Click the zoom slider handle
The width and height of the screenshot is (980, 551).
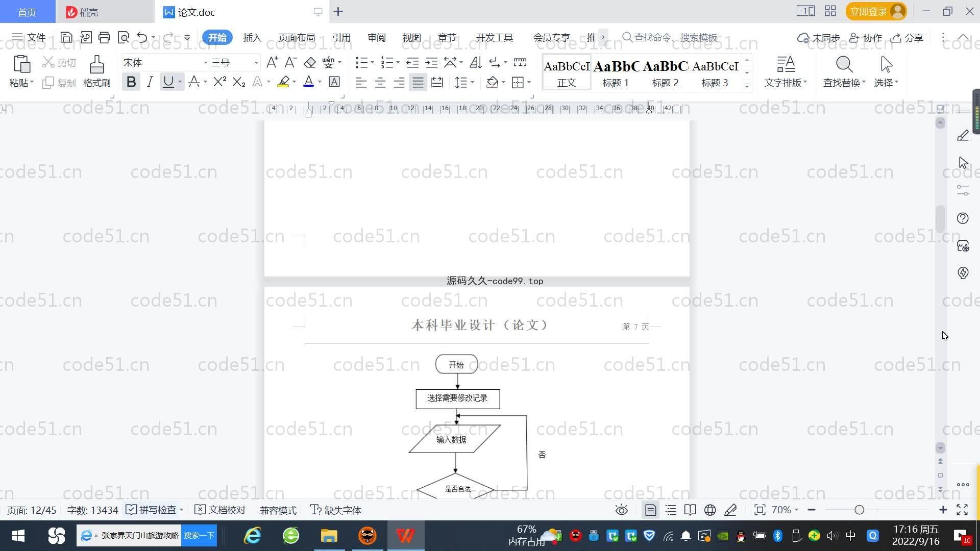(860, 510)
